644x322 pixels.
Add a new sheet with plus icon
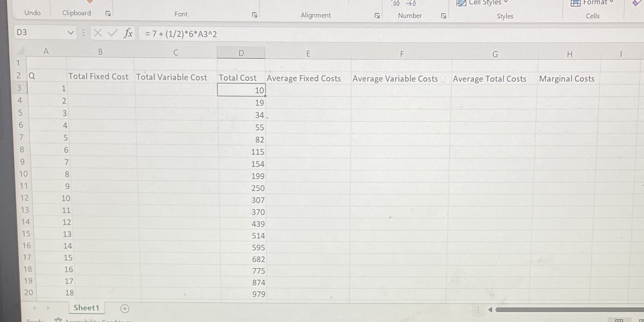click(x=125, y=309)
